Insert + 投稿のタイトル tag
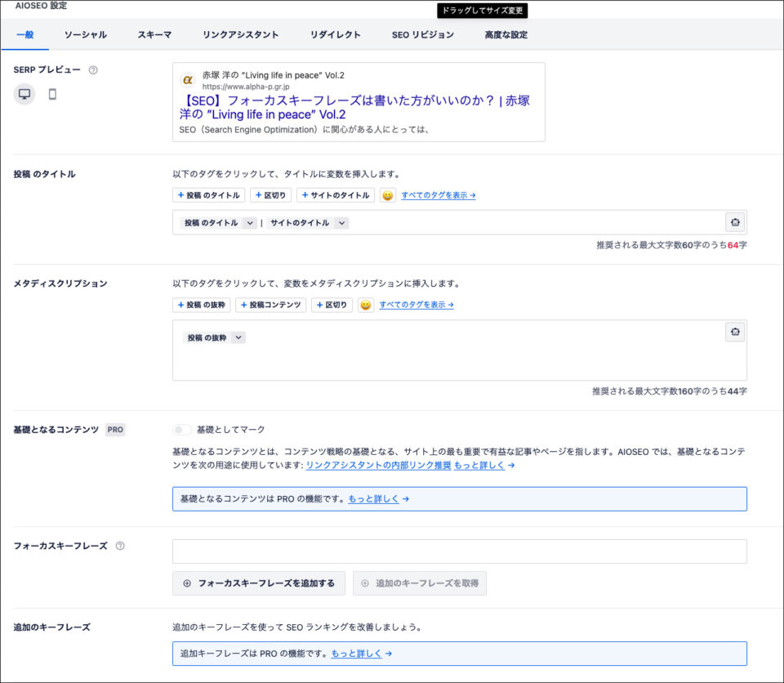 coord(208,195)
